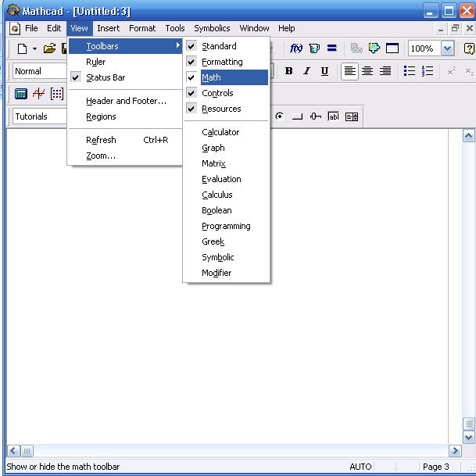Hide the Math toolbar

226,77
